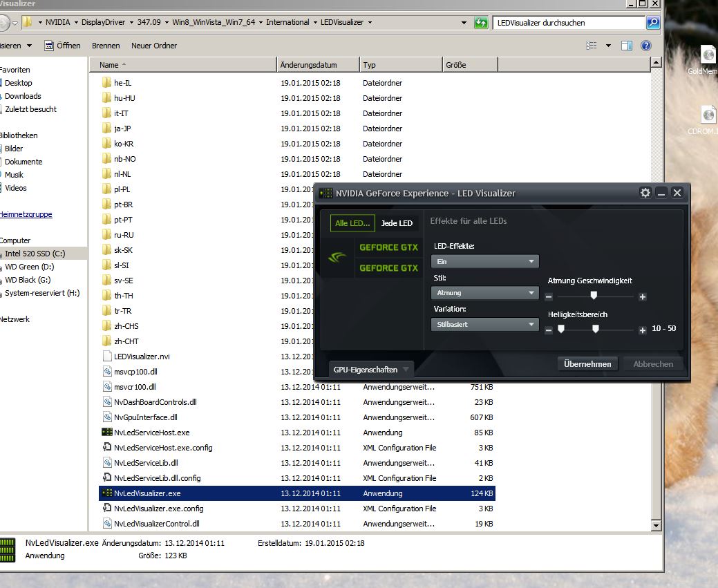The height and width of the screenshot is (588, 718).
Task: Open the Stil dropdown set to Atmung
Action: tap(485, 293)
